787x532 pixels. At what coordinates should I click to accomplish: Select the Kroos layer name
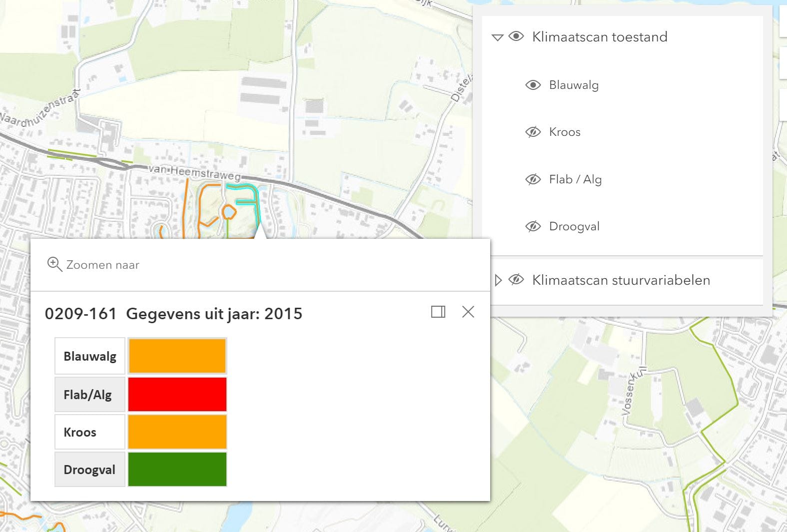(x=565, y=132)
